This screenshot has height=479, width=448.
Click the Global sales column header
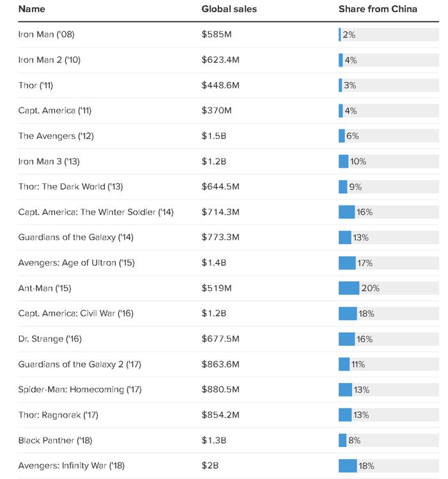[x=229, y=9]
